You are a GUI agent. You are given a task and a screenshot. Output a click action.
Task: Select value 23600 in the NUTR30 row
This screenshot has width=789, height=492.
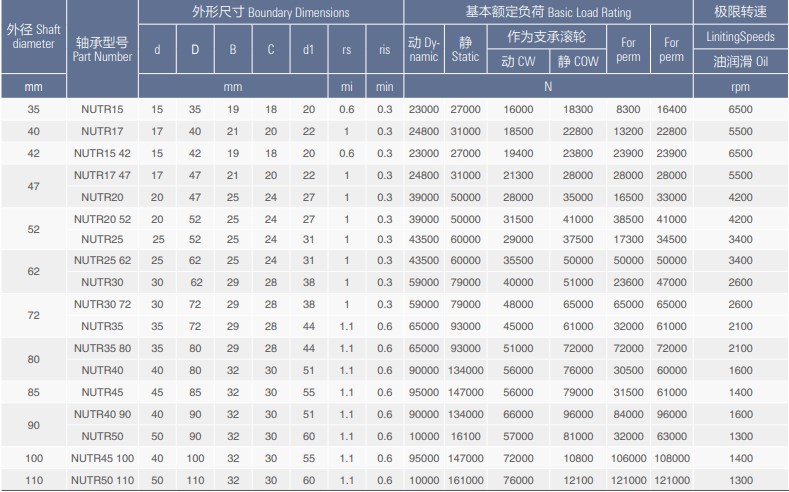click(x=628, y=282)
